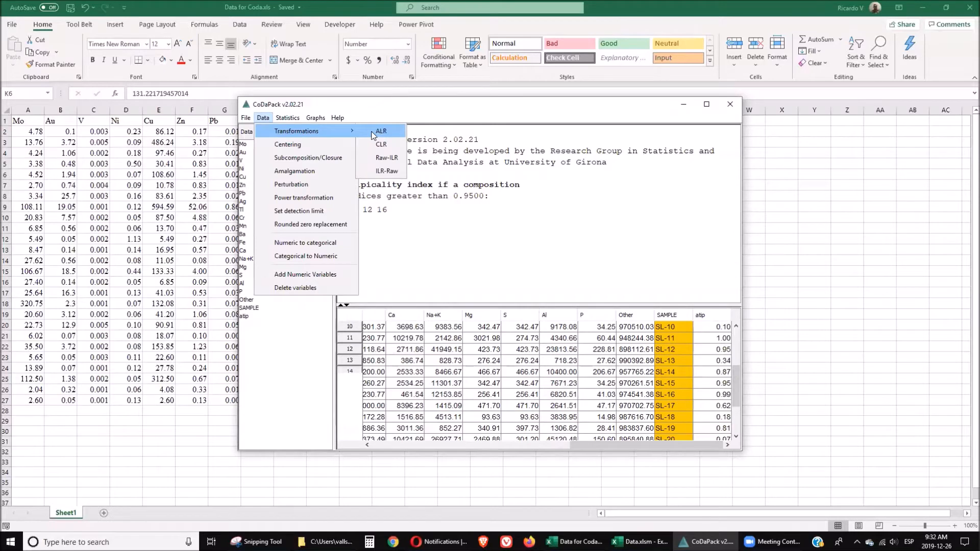Screen dimensions: 980x551
Task: Expand the formula bar
Action: pyautogui.click(x=974, y=93)
